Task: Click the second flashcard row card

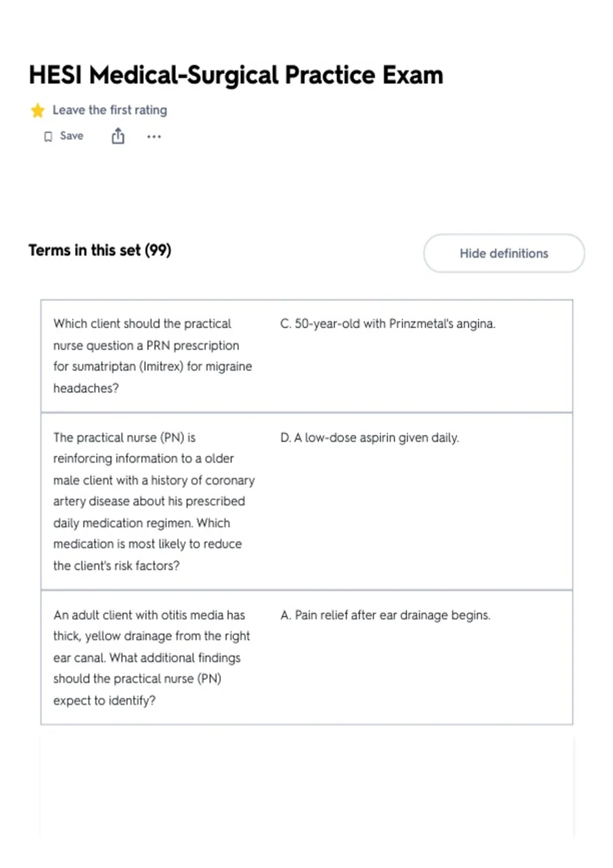Action: [306, 501]
